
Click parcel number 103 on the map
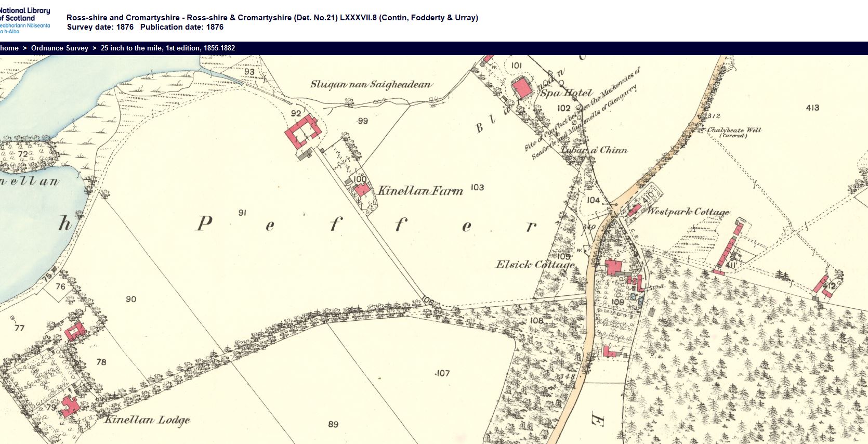477,187
